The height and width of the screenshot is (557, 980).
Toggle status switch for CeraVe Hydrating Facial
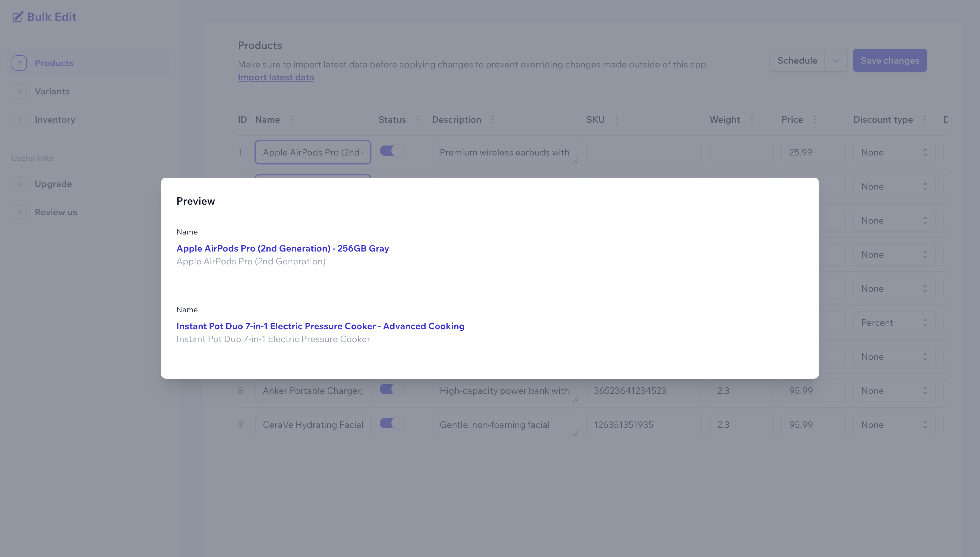391,423
